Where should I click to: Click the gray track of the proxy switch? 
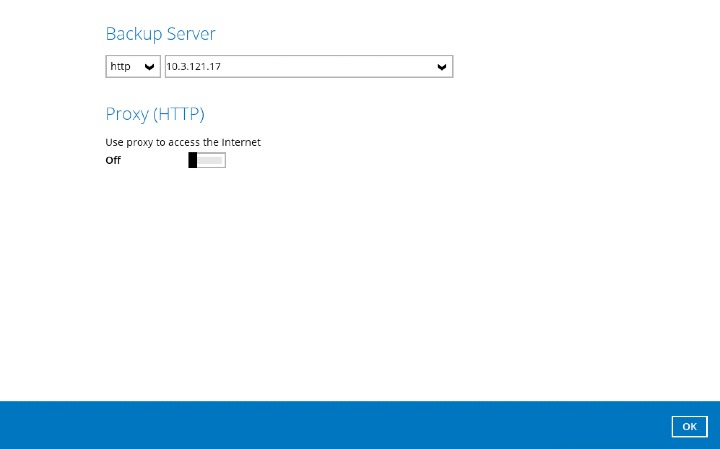pyautogui.click(x=211, y=160)
